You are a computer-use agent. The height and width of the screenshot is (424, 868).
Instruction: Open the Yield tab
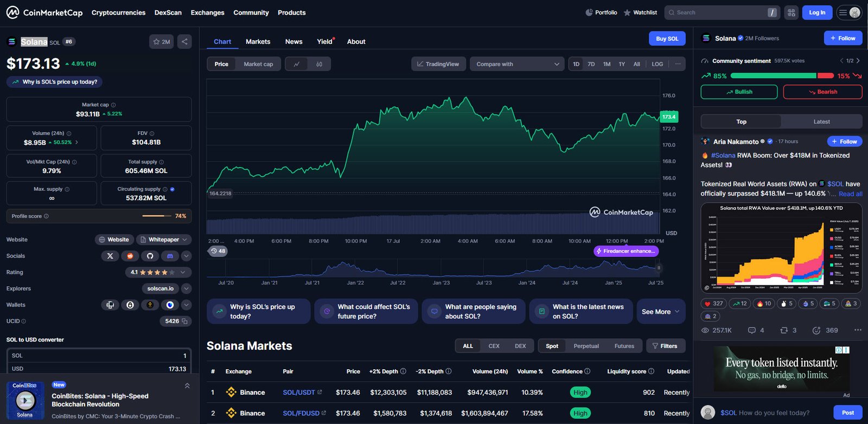coord(325,42)
